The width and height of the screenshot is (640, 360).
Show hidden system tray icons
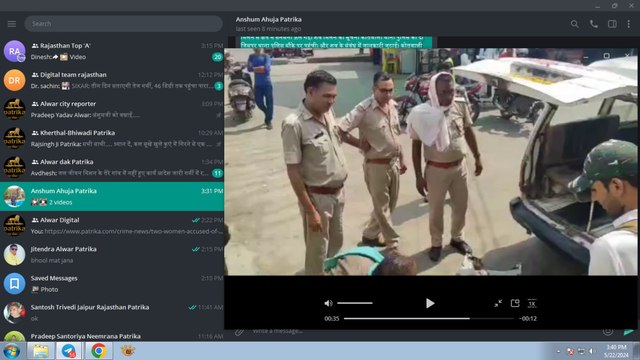[558, 351]
